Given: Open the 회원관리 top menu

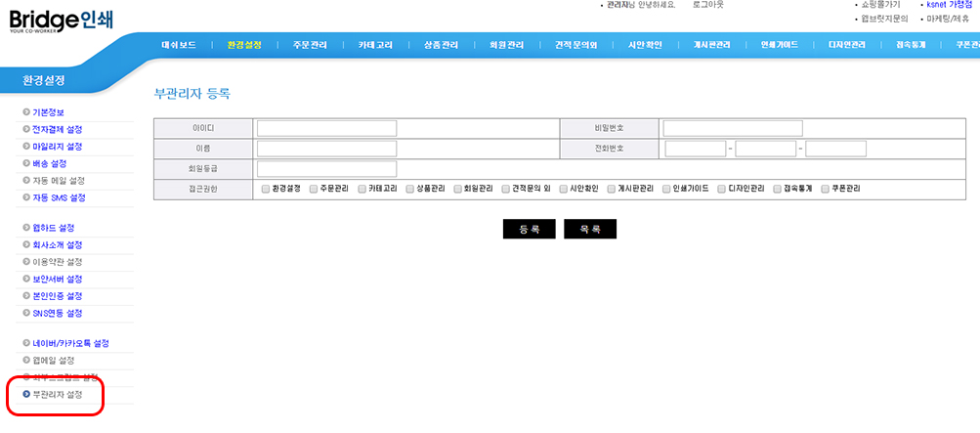Looking at the screenshot, I should click(506, 45).
